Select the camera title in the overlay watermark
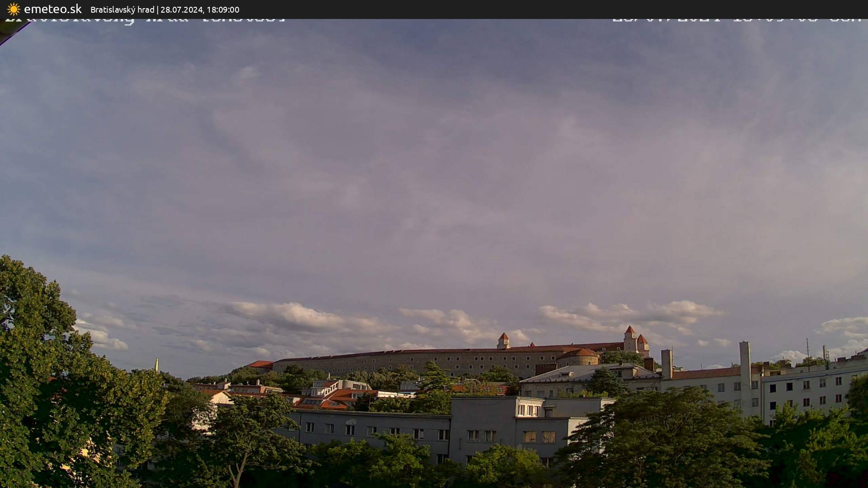Viewport: 868px width, 488px height. 145,18
